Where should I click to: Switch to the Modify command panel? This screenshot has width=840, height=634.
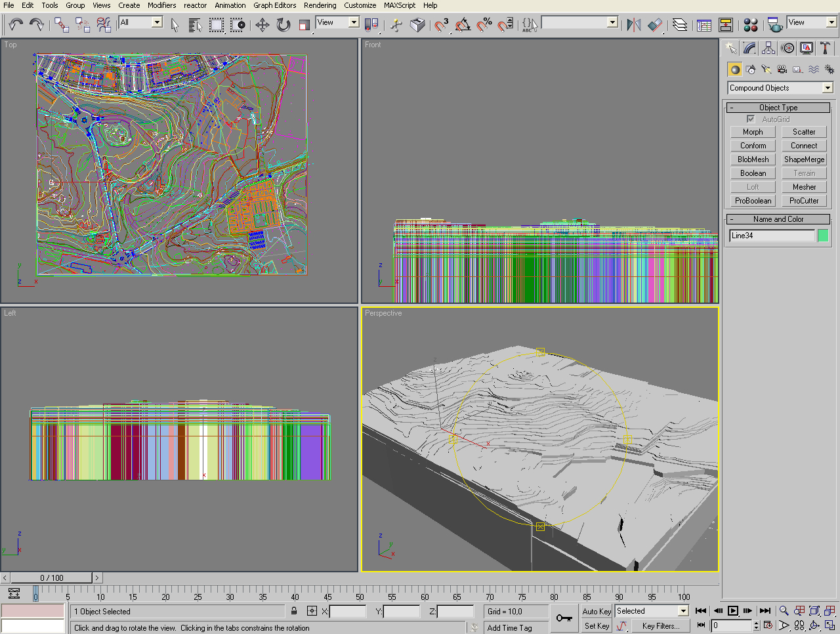click(x=749, y=49)
